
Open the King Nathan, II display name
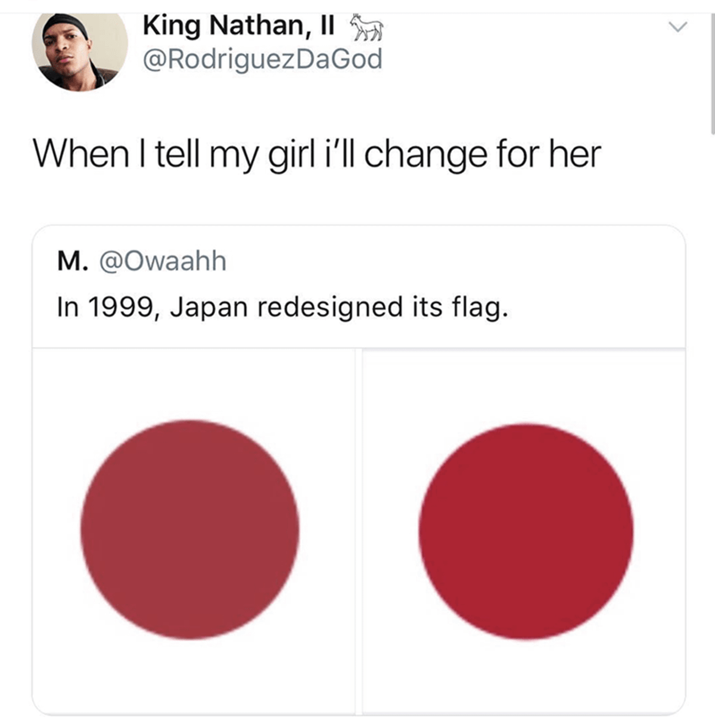239,26
